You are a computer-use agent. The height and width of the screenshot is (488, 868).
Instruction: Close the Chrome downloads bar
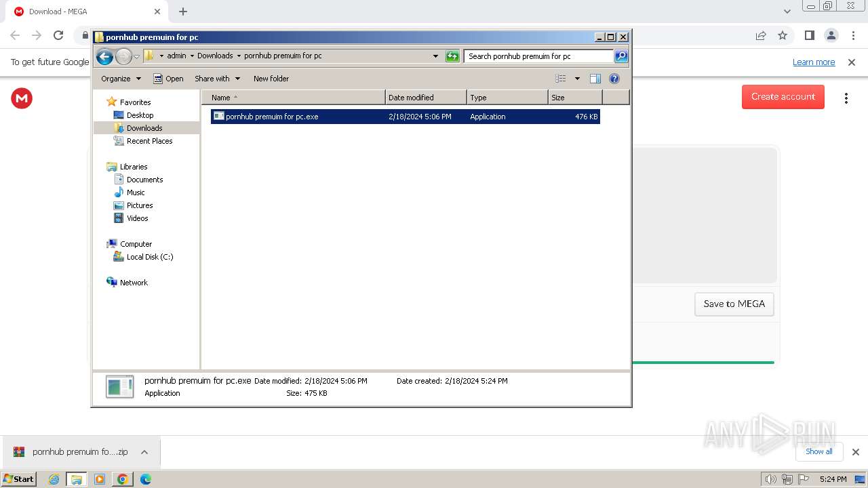[x=855, y=452]
